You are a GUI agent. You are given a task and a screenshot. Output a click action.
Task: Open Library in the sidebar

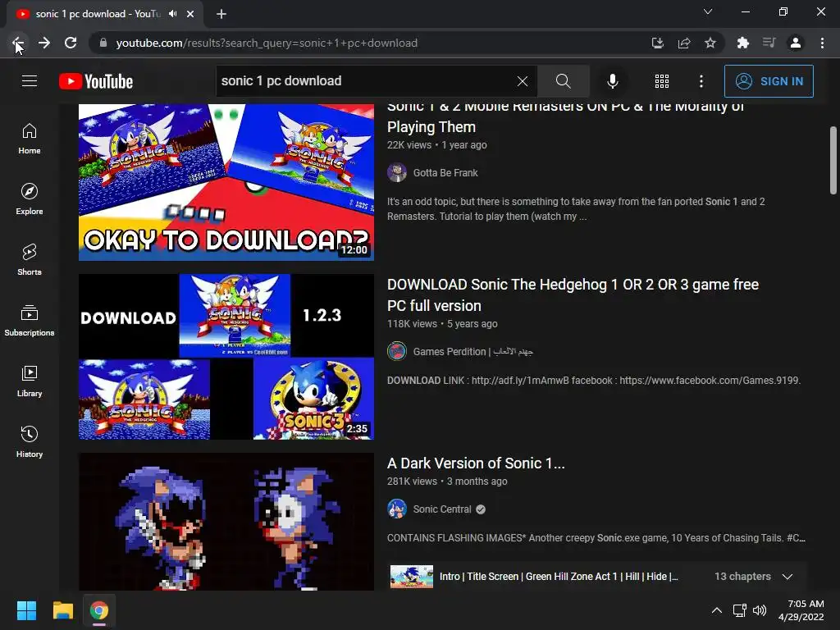30,381
